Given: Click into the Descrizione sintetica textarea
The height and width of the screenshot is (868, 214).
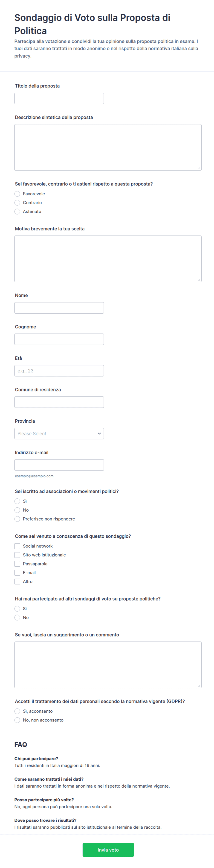Looking at the screenshot, I should [108, 147].
